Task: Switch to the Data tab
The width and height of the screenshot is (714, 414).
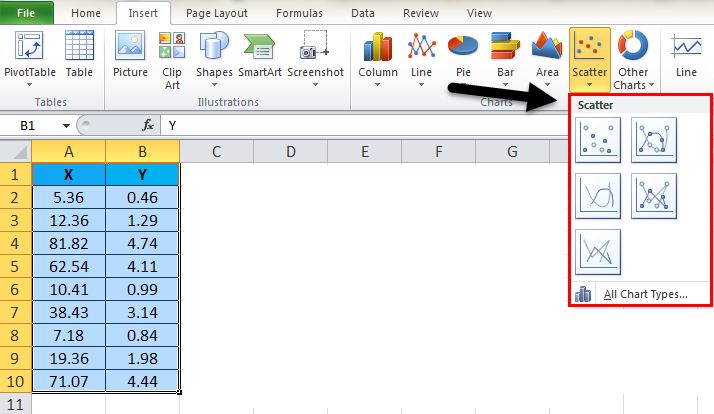Action: 363,13
